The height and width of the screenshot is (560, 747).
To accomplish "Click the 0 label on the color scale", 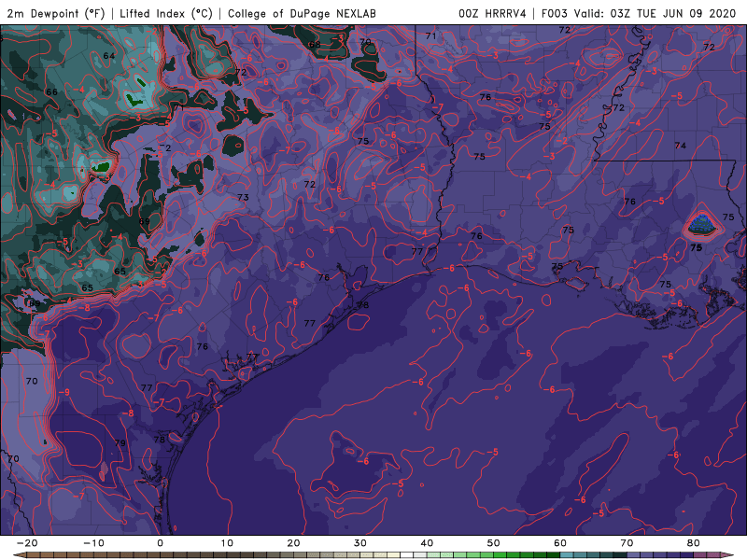I will pyautogui.click(x=160, y=543).
